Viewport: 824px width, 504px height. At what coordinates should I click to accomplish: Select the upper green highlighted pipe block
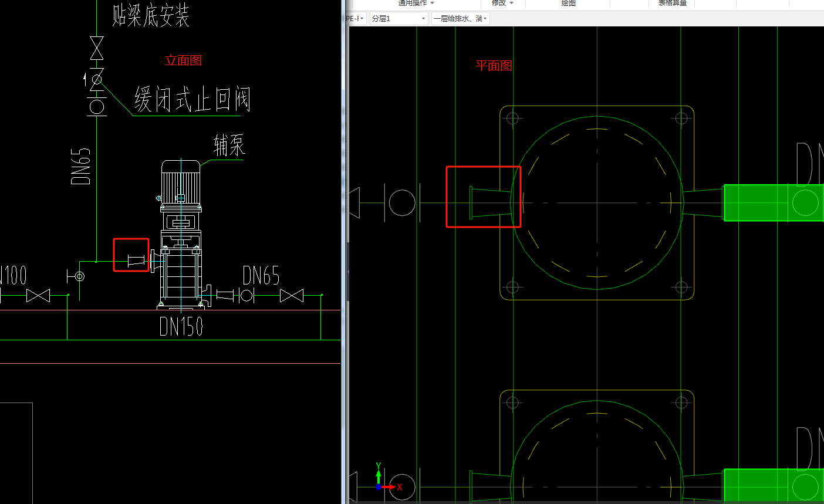click(773, 203)
